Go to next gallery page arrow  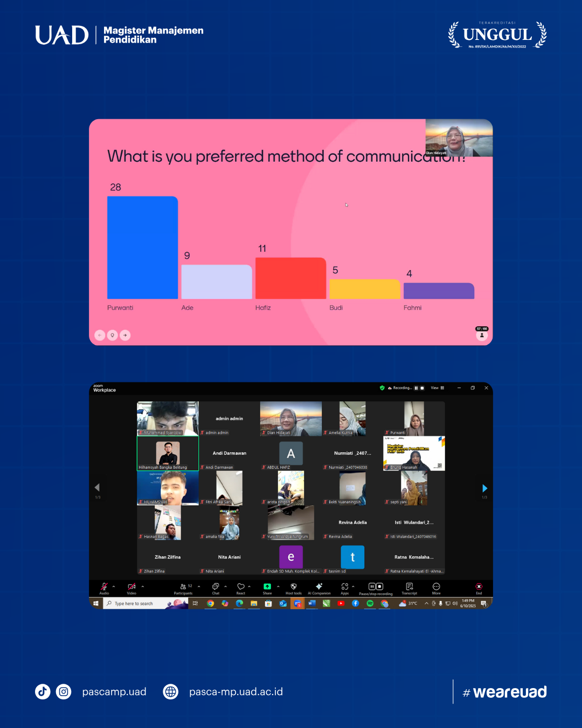click(484, 489)
